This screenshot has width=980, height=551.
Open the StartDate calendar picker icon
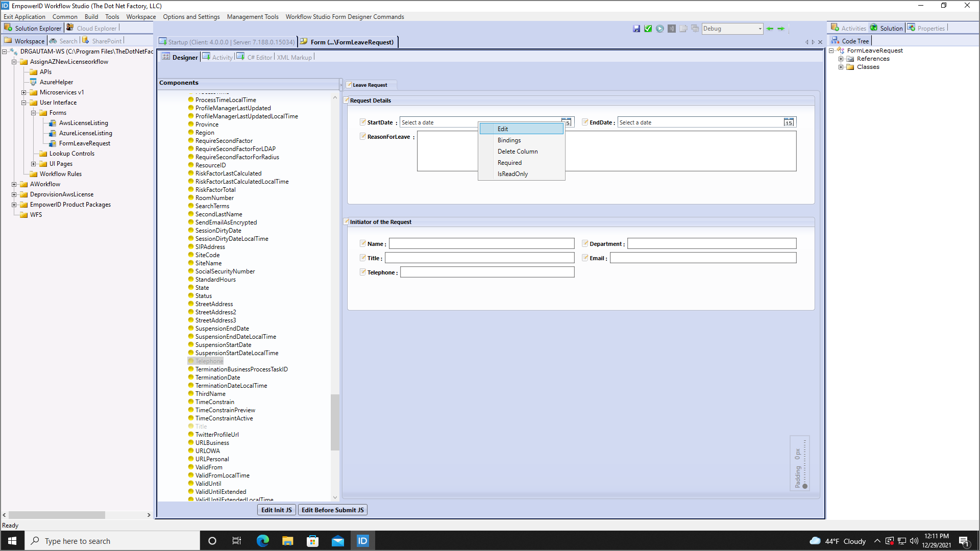pyautogui.click(x=567, y=122)
